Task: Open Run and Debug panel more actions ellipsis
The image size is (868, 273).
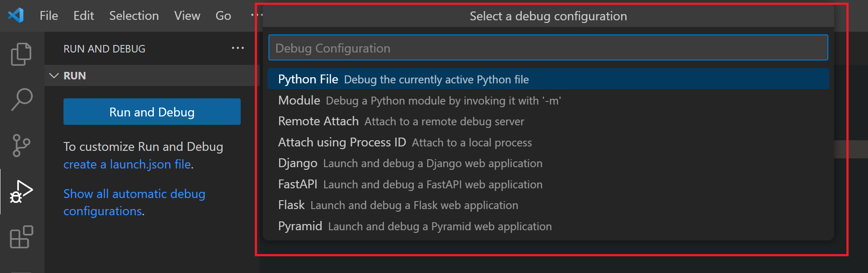Action: point(238,48)
